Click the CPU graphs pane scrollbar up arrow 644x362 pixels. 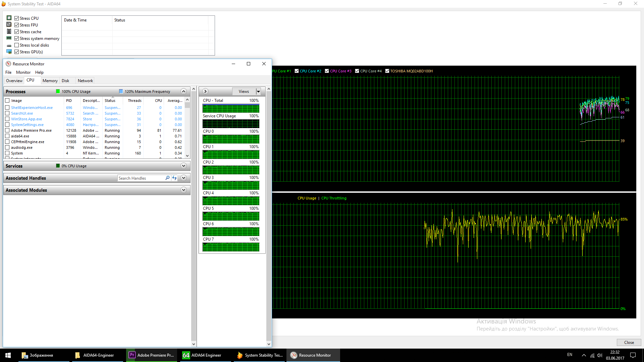[269, 89]
